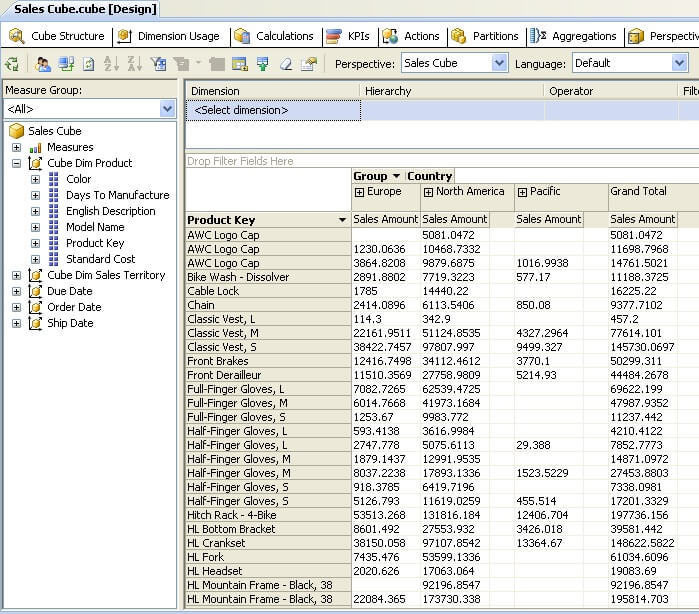Click the Process cube icon in toolbar
The width and height of the screenshot is (699, 614).
(12, 64)
